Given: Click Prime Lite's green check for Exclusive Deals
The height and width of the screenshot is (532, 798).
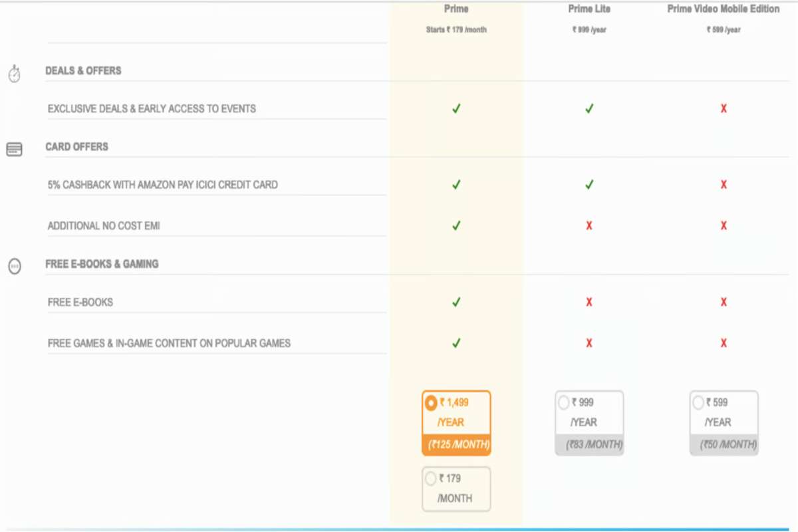Looking at the screenshot, I should click(589, 108).
